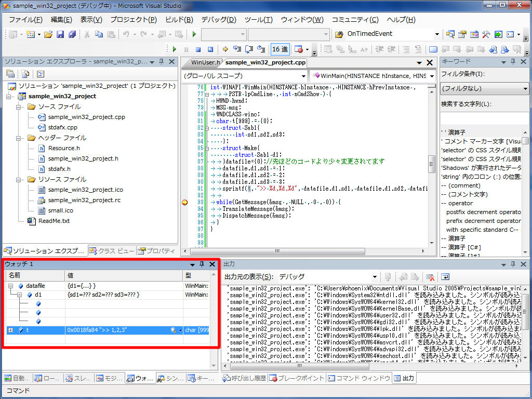This screenshot has height=399, width=532.
Task: Collapse the datafile node in the watch window
Action: coord(11,286)
